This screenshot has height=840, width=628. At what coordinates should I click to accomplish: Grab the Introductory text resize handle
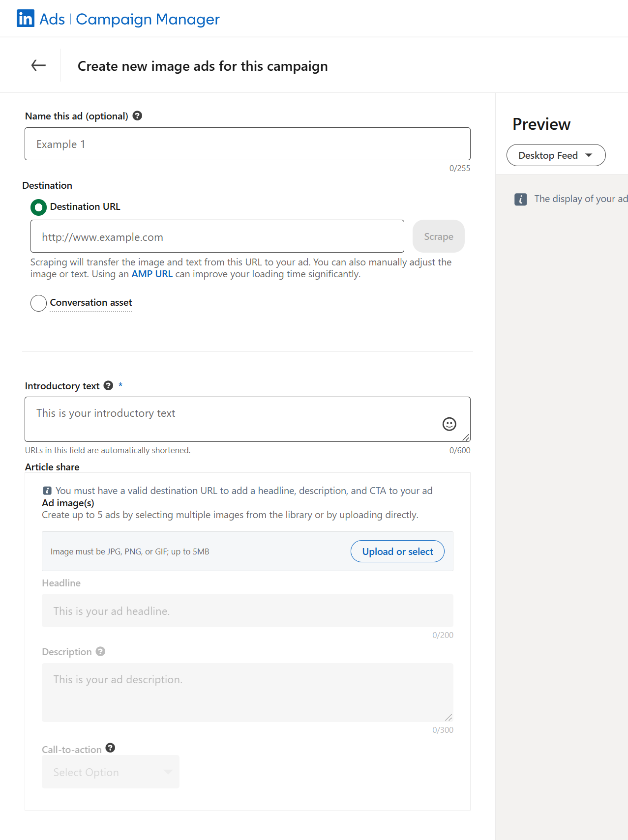466,437
